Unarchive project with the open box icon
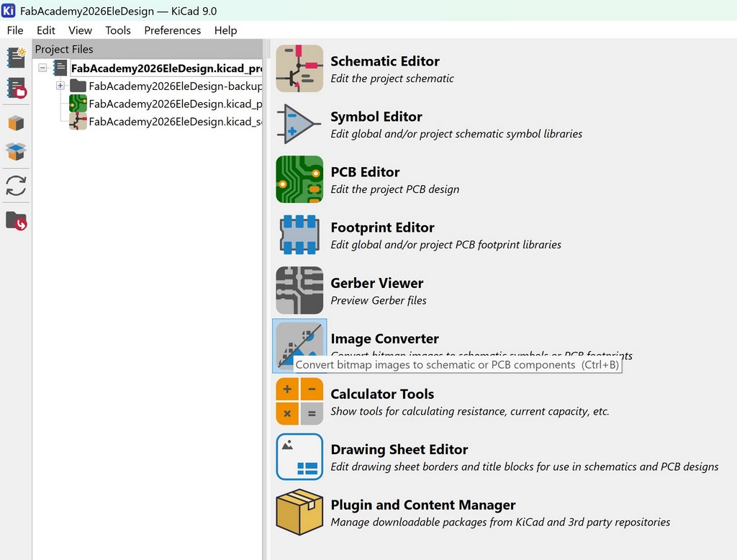 click(16, 151)
